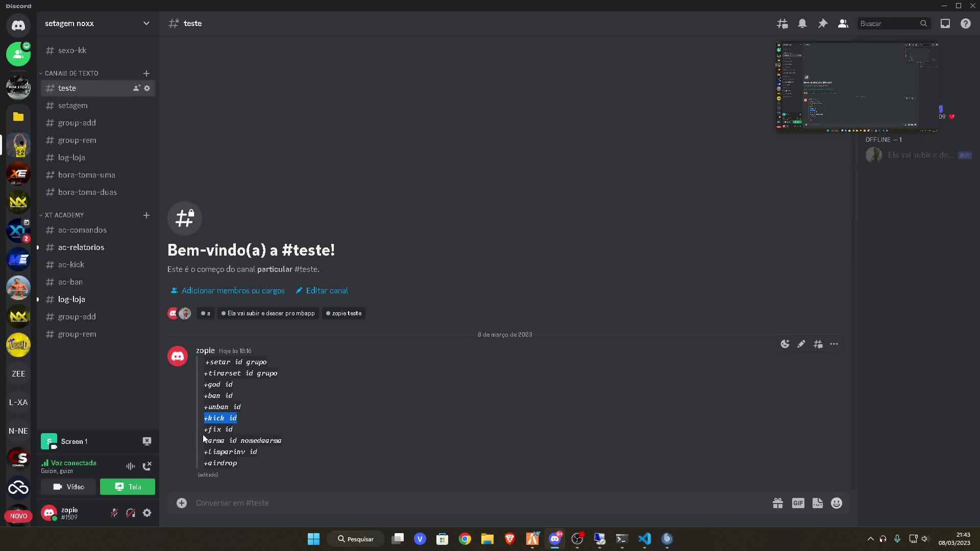Click the Editar canal link
Viewport: 980px width, 551px height.
coord(326,290)
